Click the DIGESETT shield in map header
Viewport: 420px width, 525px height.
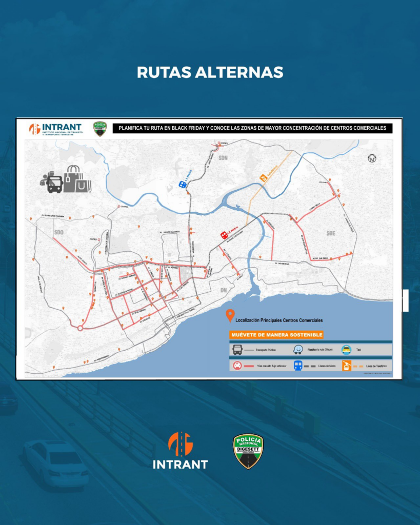[99, 129]
